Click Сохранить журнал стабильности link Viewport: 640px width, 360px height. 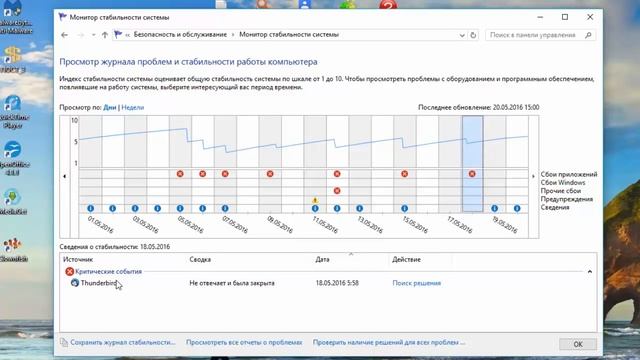122,342
